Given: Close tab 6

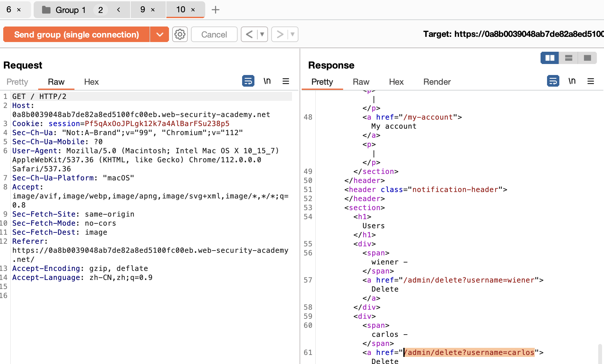Looking at the screenshot, I should point(19,10).
